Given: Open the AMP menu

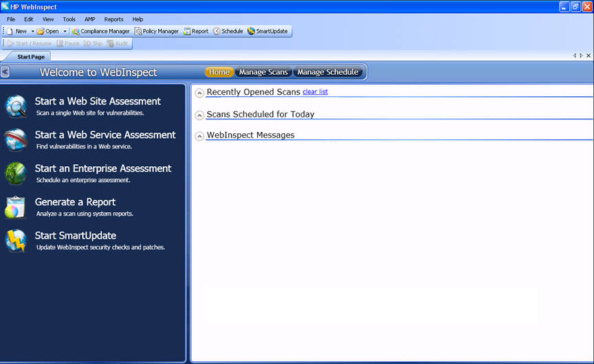Looking at the screenshot, I should coord(90,19).
